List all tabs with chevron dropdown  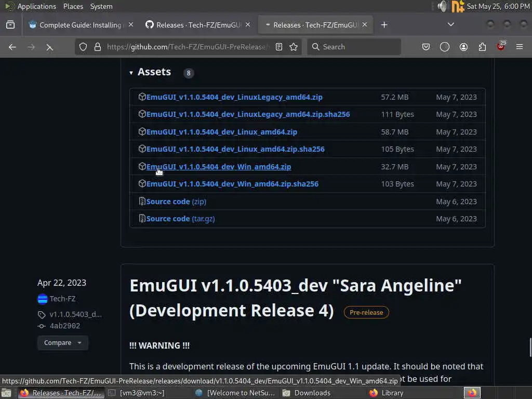tap(451, 24)
